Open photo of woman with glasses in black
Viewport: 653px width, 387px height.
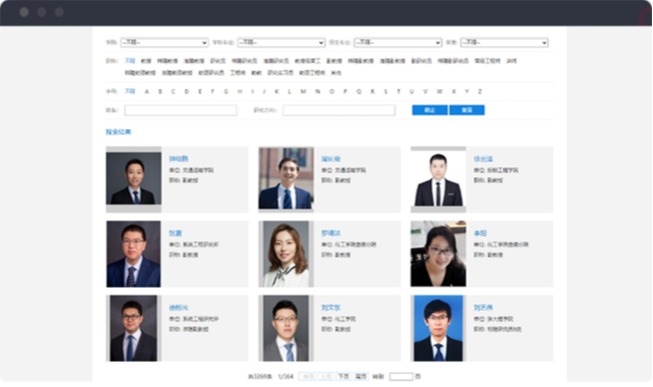point(438,254)
